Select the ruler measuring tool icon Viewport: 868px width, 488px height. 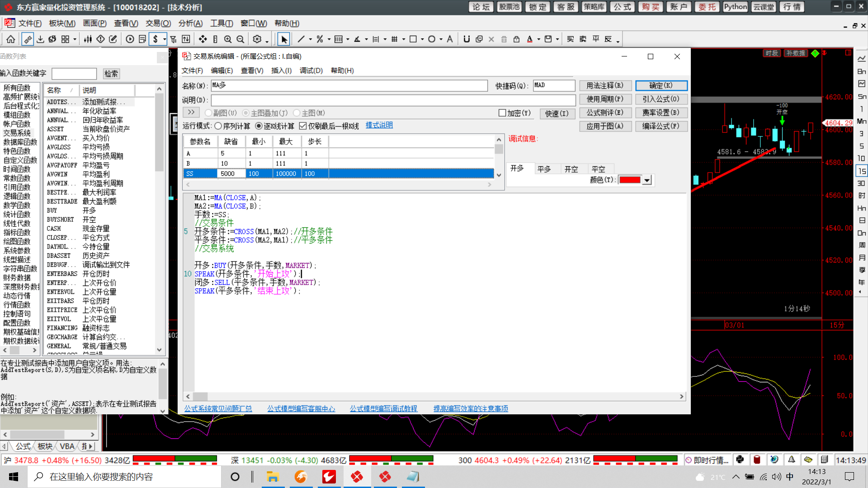point(28,39)
